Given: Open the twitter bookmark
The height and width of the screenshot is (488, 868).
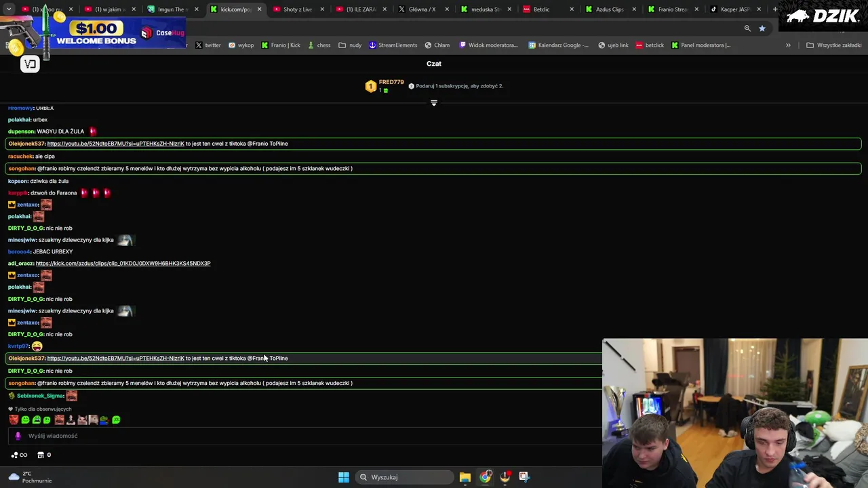Looking at the screenshot, I should click(208, 45).
